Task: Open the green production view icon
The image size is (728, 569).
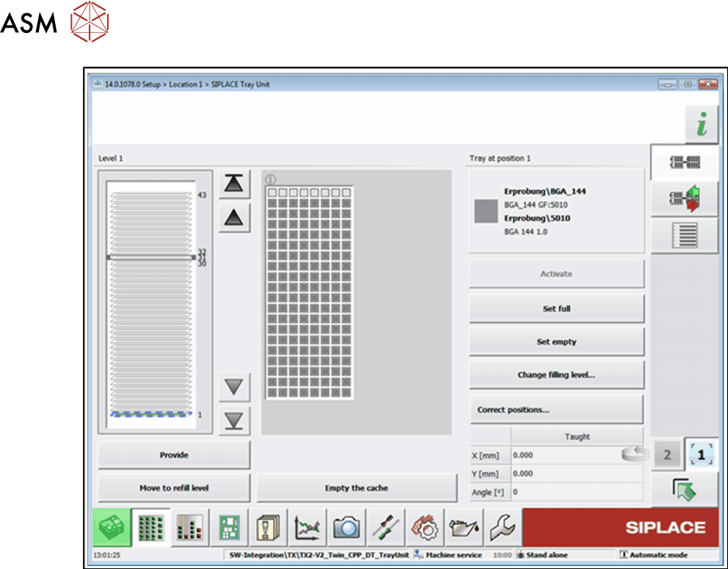Action: pyautogui.click(x=112, y=527)
